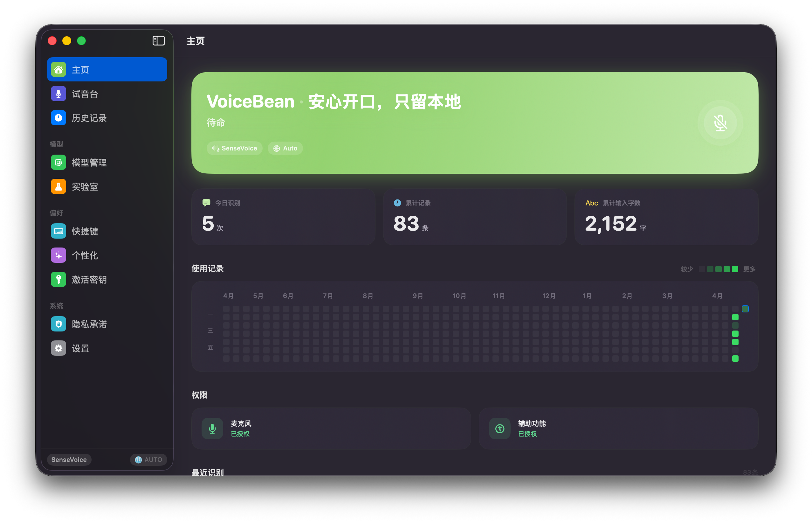Enable recording via the green mic permission icon
This screenshot has height=523, width=812.
tap(212, 428)
